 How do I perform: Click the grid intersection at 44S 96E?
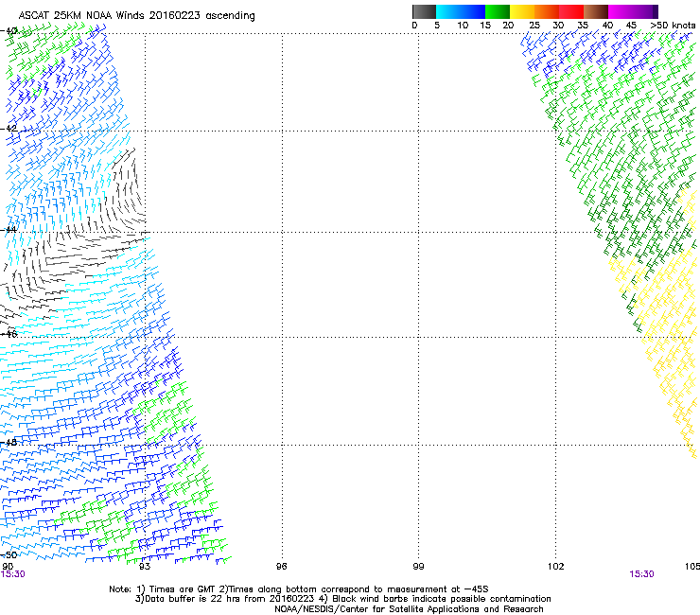click(x=282, y=232)
